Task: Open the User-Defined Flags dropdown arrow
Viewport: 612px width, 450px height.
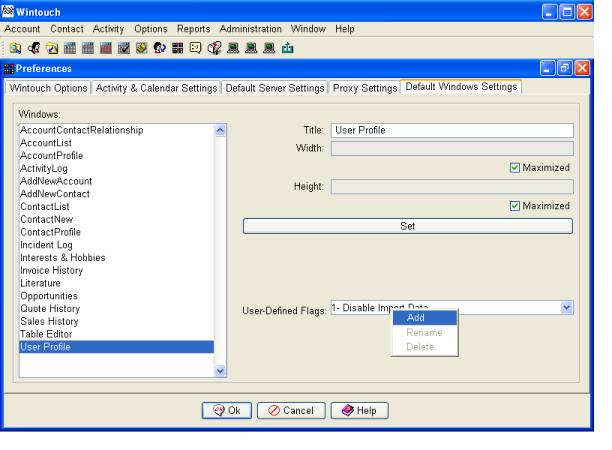Action: click(567, 308)
